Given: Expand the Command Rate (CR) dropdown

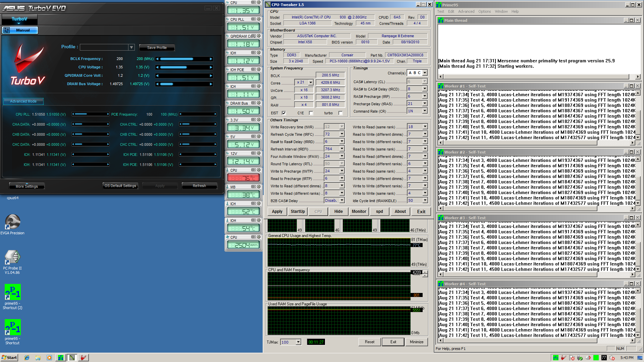Looking at the screenshot, I should point(425,111).
